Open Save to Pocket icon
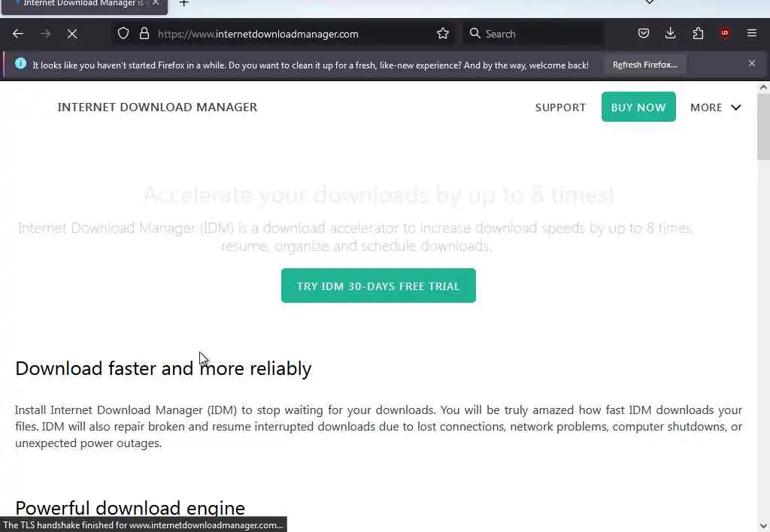Image resolution: width=770 pixels, height=532 pixels. coord(644,33)
